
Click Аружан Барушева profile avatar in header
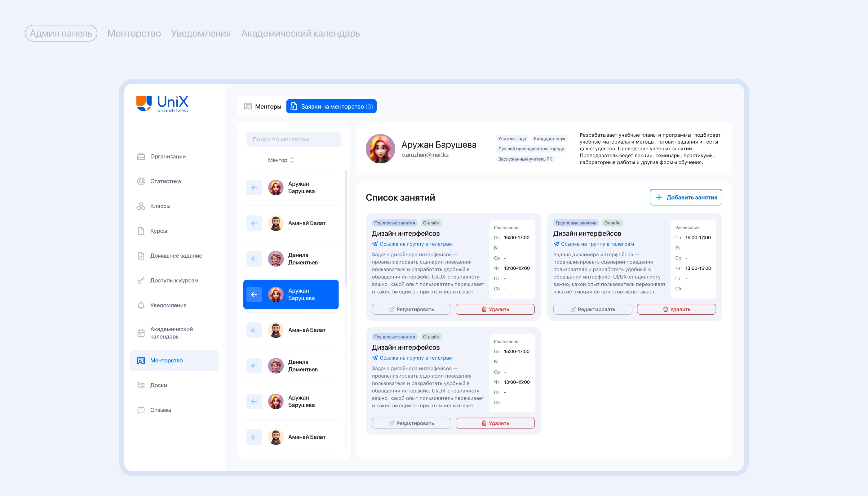point(380,149)
